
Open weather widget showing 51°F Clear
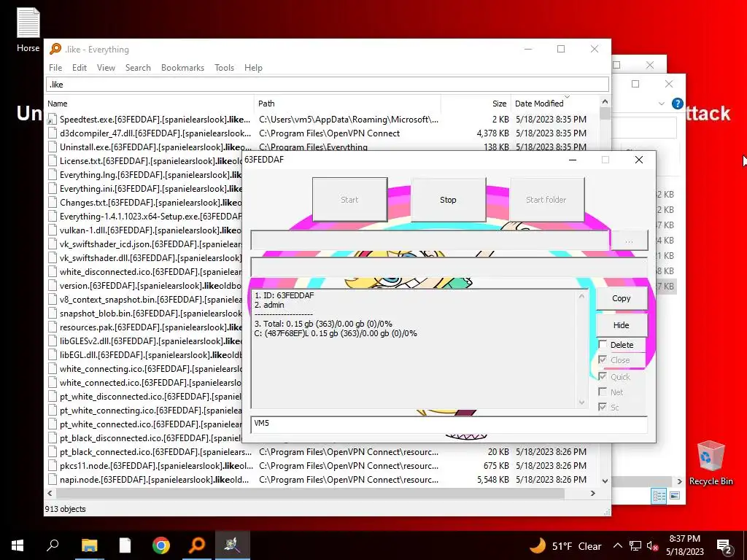click(x=565, y=545)
